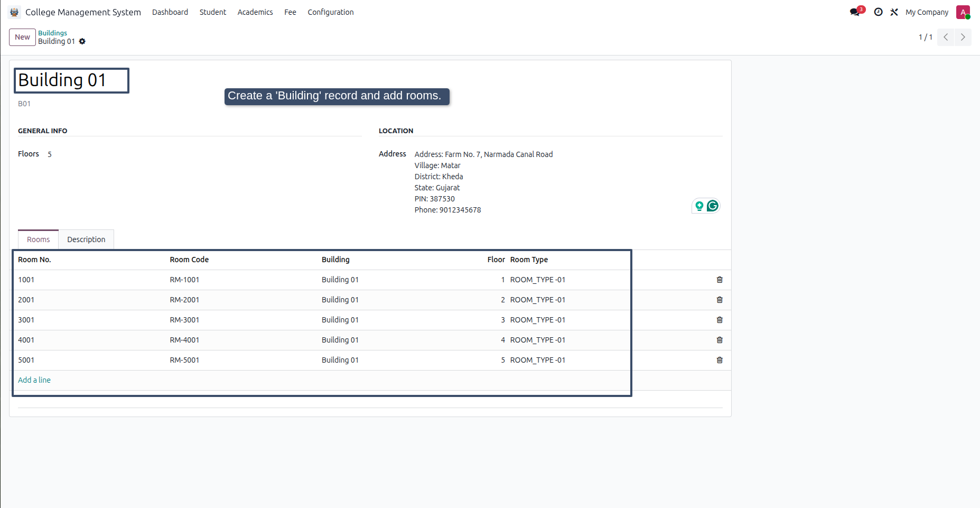Go to the previous record arrow
980x508 pixels.
(x=946, y=37)
